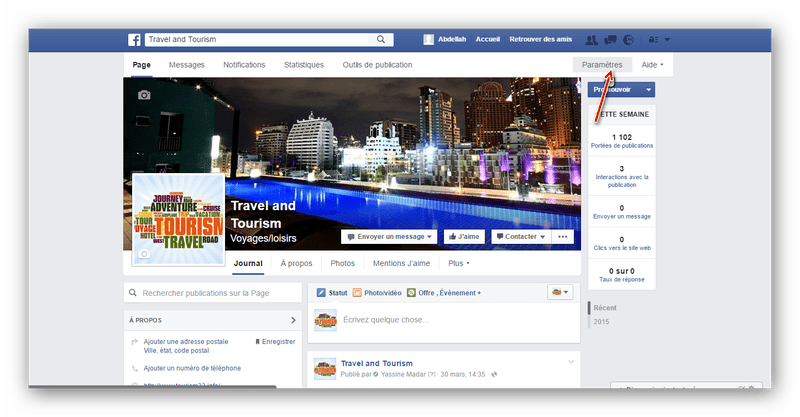Switch to the Statistiques tab
800x417 pixels.
click(x=304, y=65)
